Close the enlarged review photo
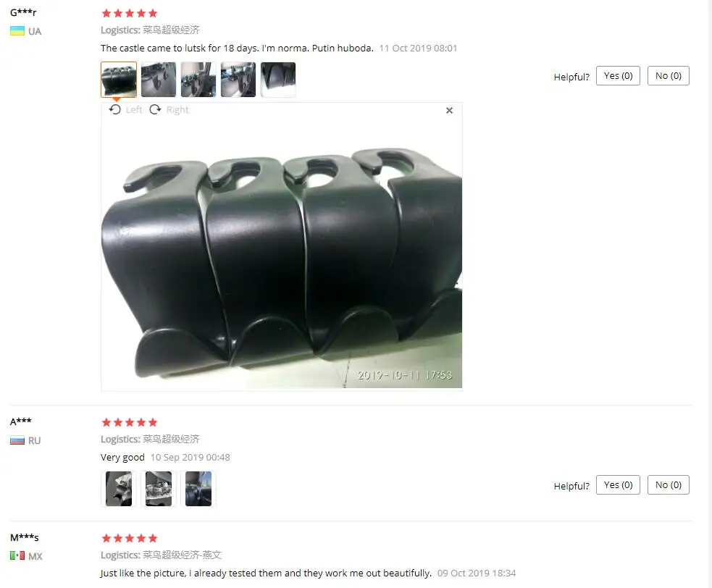Viewport: 712px width, 588px height. click(449, 110)
